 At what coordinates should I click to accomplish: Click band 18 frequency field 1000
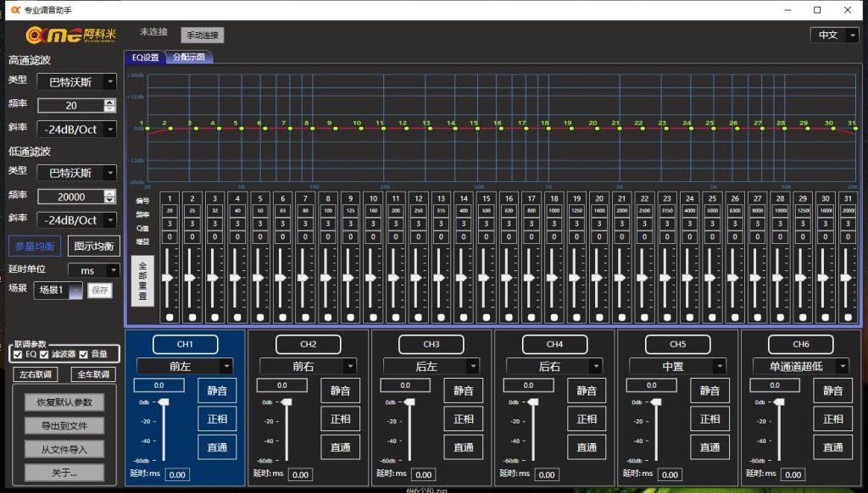554,210
